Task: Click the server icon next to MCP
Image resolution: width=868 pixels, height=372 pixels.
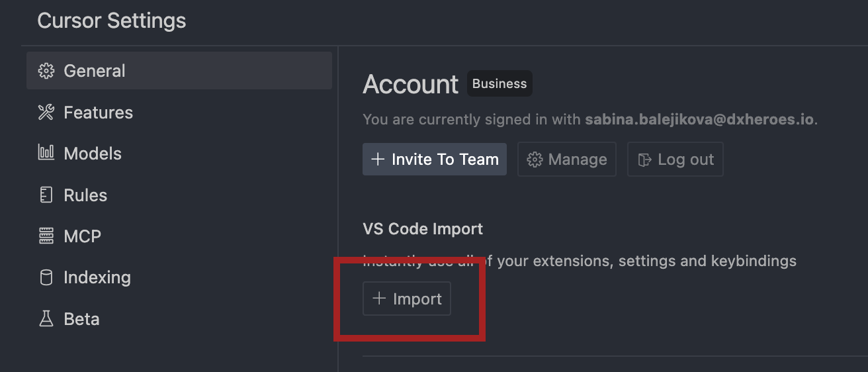Action: 46,236
